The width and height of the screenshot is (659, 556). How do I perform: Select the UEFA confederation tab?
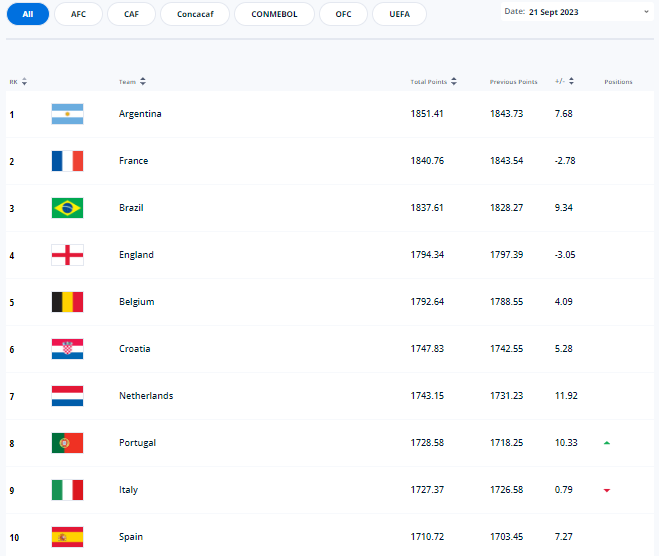coord(399,14)
